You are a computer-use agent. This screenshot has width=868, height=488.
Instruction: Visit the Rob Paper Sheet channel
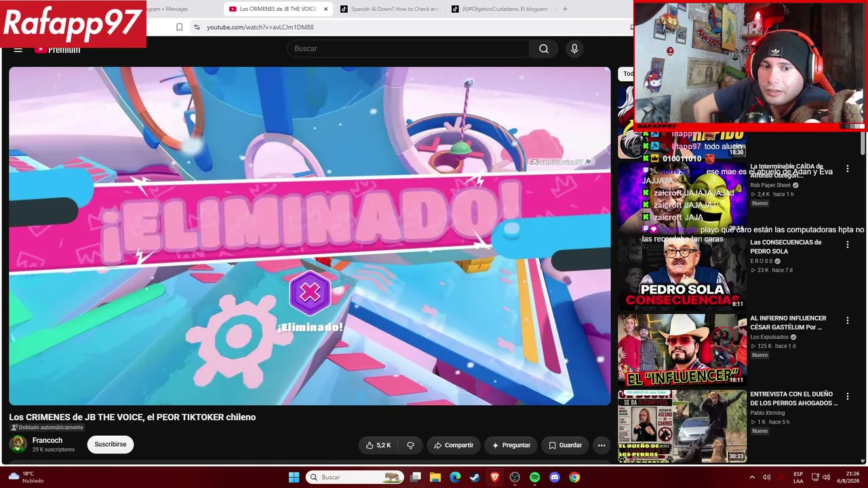(770, 185)
